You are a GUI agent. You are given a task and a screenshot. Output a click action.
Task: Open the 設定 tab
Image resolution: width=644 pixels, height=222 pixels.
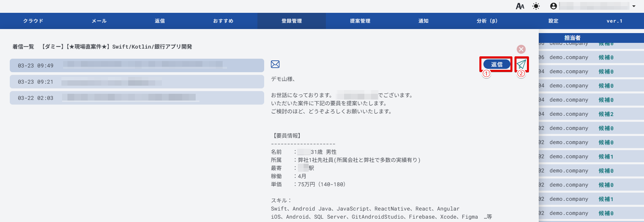(553, 21)
